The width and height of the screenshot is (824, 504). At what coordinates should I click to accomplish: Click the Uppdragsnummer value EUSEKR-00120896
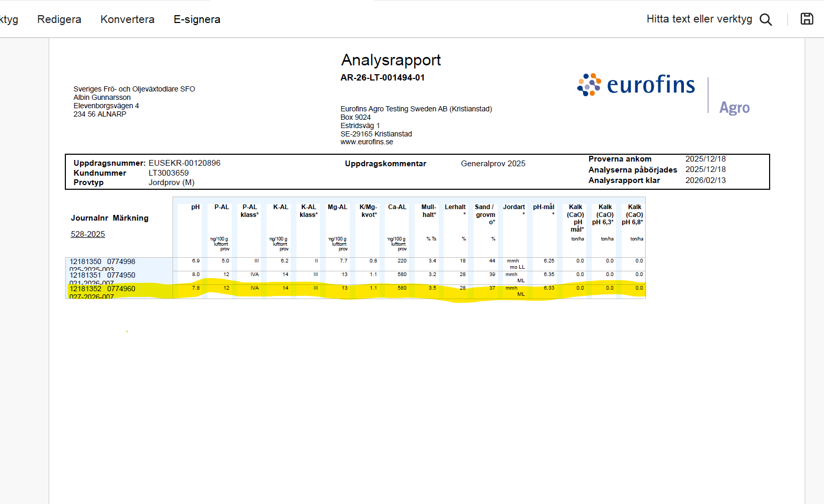click(184, 163)
